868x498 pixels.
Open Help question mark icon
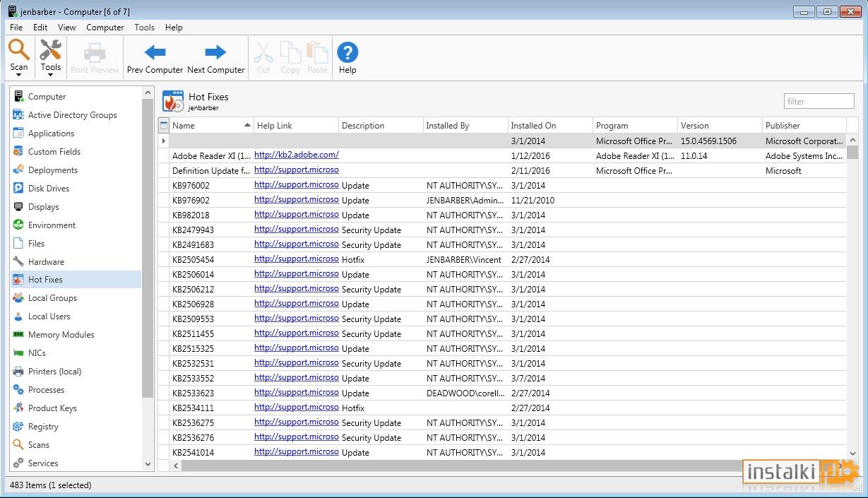pyautogui.click(x=347, y=52)
